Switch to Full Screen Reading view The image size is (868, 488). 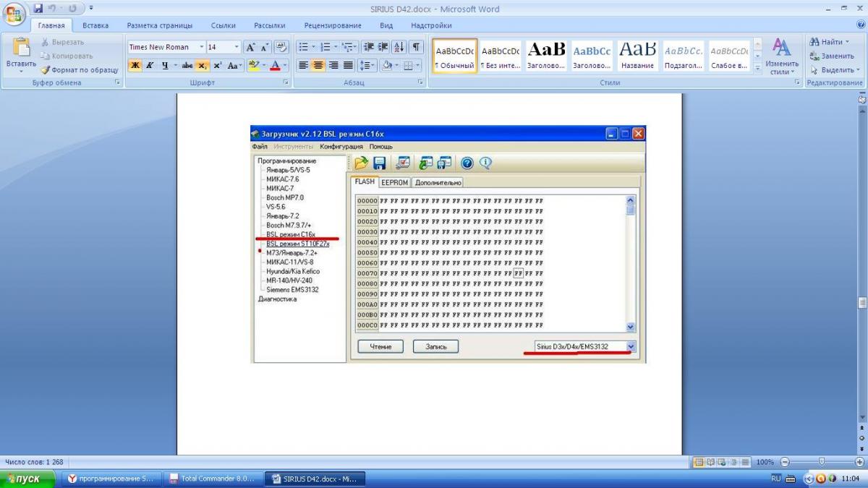[x=710, y=462]
